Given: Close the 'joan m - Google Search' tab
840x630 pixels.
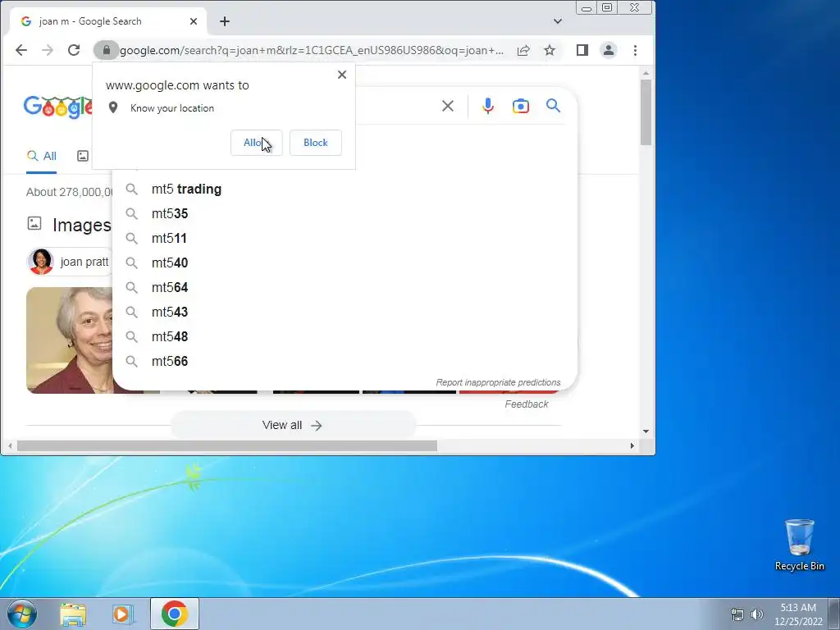Looking at the screenshot, I should (194, 21).
